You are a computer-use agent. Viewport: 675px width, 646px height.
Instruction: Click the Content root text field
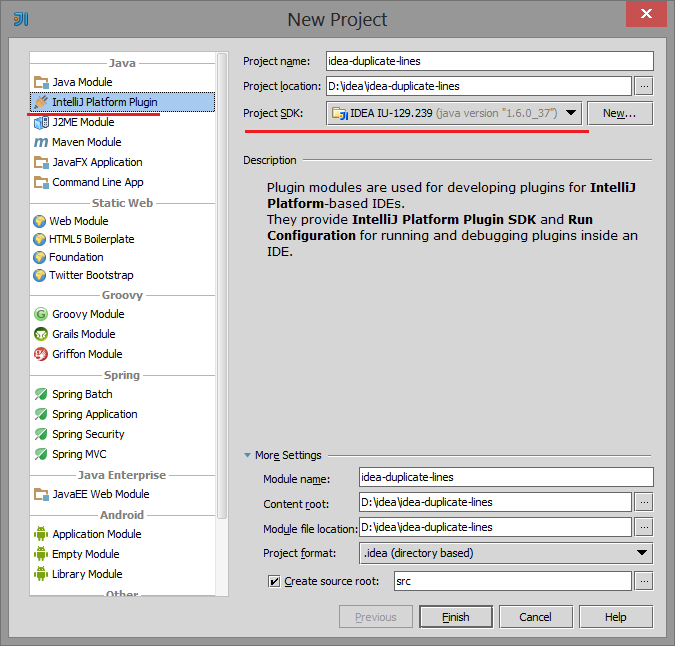tap(495, 502)
